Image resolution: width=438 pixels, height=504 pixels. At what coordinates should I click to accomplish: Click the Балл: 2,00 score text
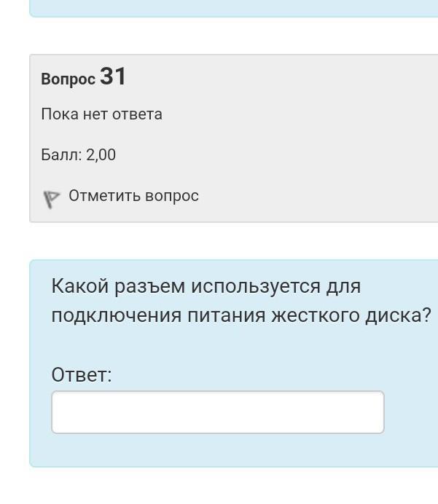(78, 155)
